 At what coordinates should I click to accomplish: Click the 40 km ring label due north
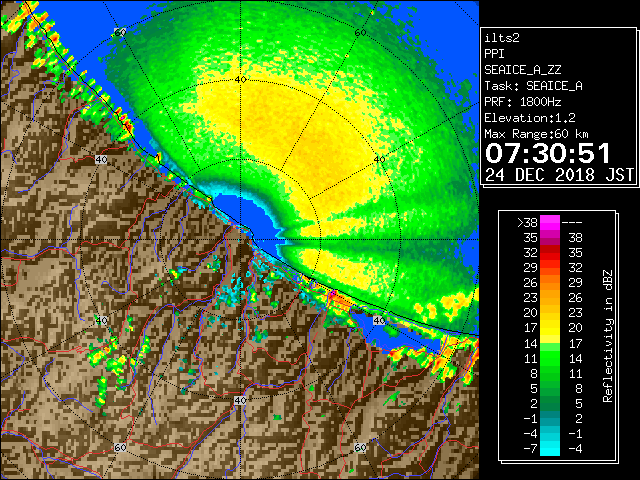click(x=241, y=80)
